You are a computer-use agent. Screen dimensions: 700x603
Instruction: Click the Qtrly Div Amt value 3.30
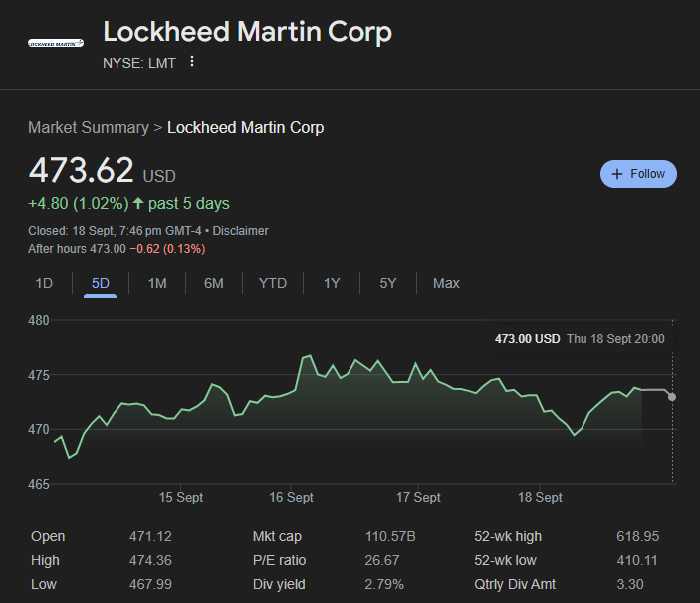(630, 584)
